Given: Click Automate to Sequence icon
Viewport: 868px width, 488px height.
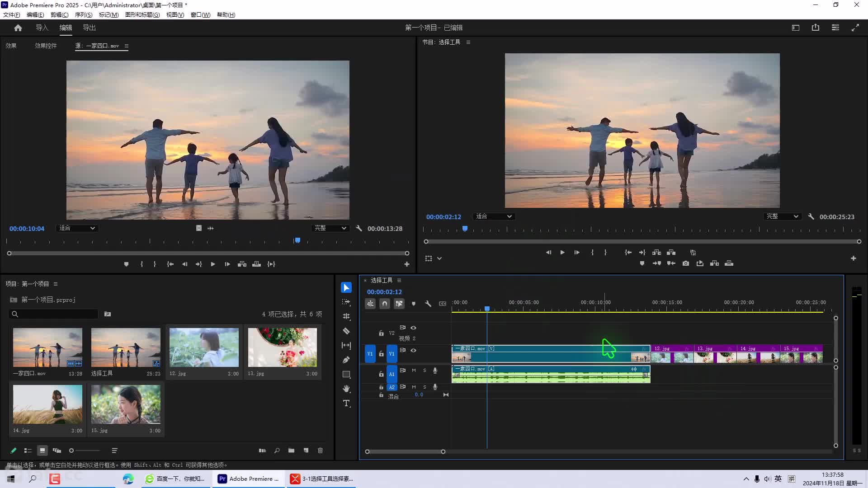Looking at the screenshot, I should (x=262, y=450).
